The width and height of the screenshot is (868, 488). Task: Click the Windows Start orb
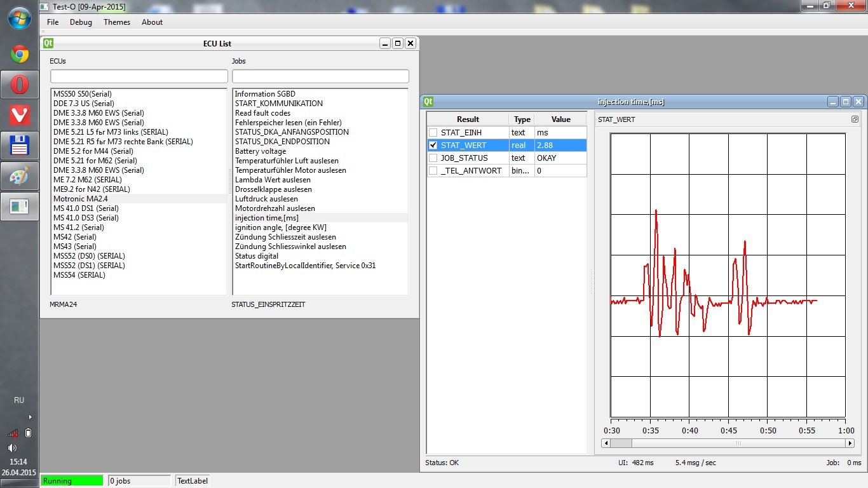(19, 18)
